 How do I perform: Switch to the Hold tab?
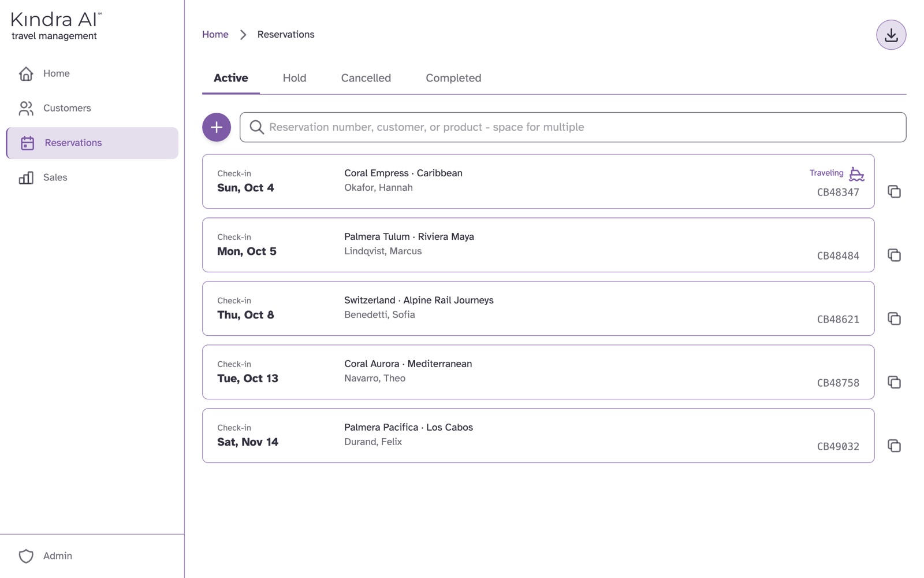[295, 78]
